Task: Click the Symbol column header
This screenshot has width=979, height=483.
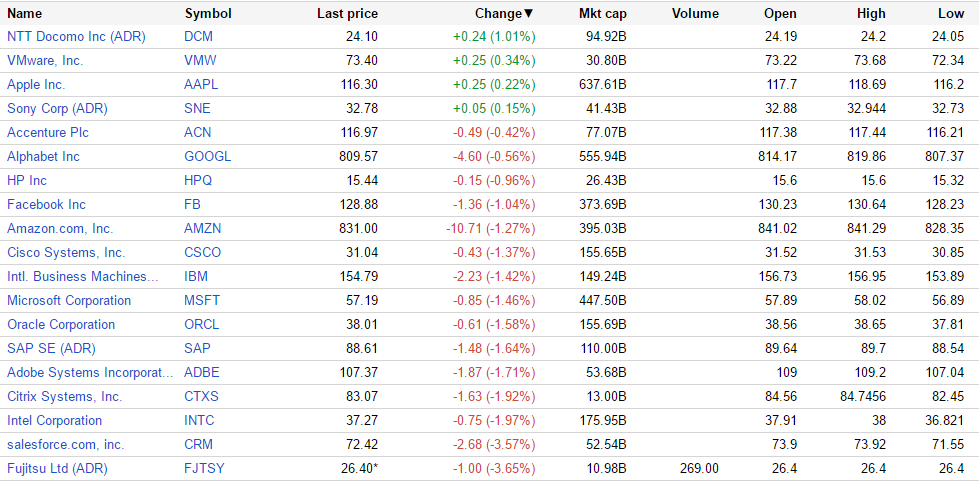Action: 208,14
